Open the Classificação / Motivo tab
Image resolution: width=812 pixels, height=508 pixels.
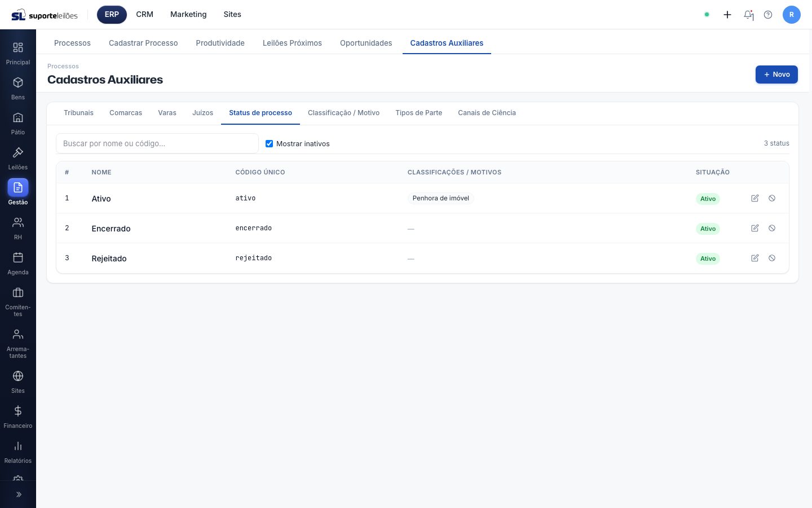pyautogui.click(x=343, y=113)
